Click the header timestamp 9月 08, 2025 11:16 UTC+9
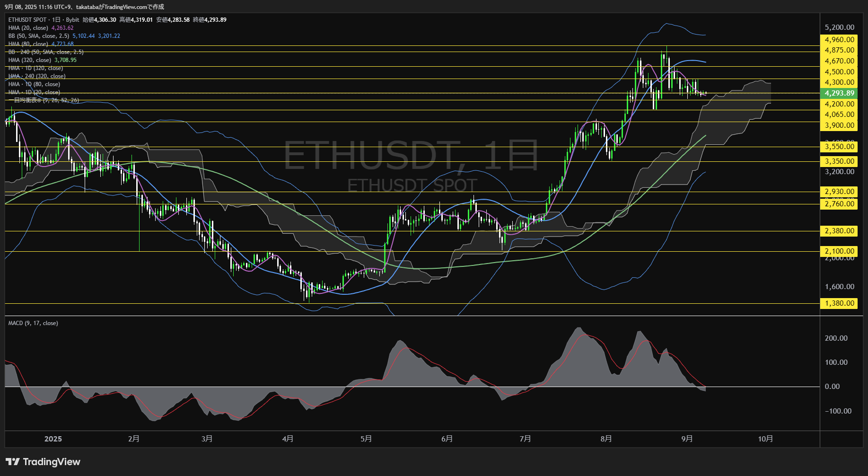 pyautogui.click(x=37, y=7)
